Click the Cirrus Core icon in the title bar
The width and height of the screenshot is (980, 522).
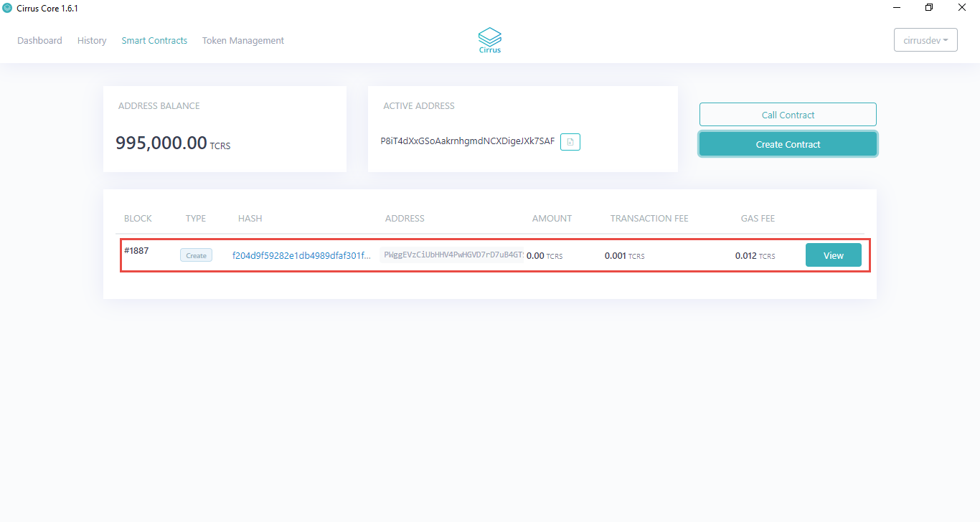[7, 8]
